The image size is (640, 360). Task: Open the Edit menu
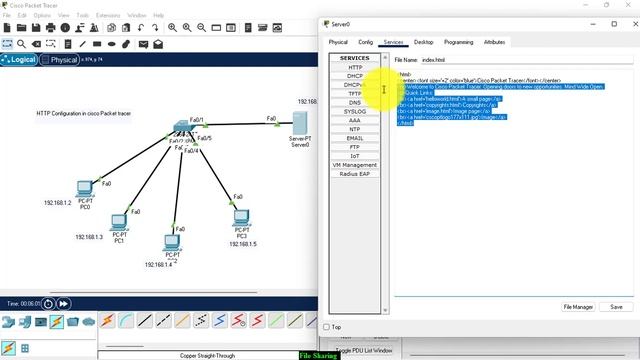coord(22,15)
